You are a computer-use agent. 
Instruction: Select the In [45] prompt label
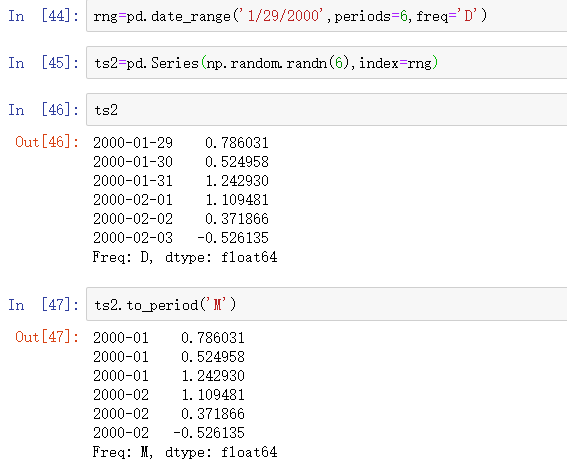pos(43,63)
